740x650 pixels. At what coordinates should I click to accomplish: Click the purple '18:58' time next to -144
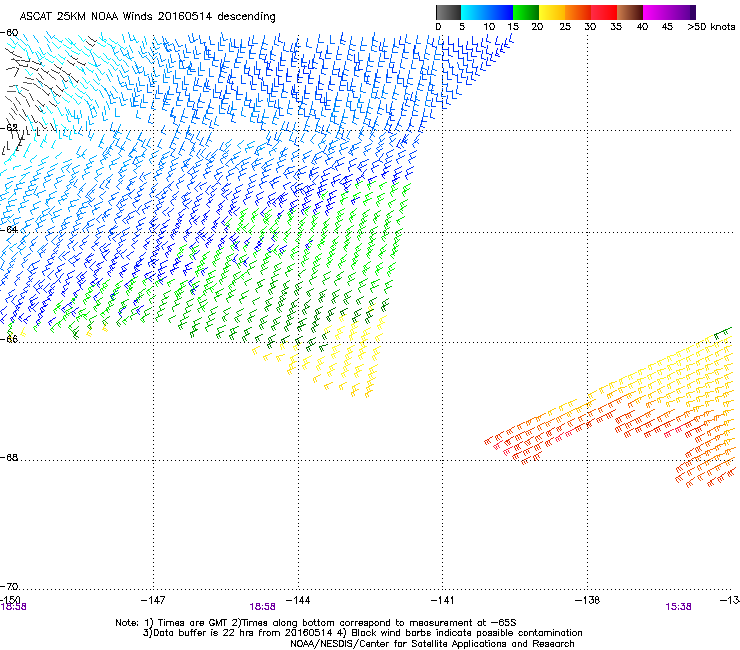click(262, 607)
